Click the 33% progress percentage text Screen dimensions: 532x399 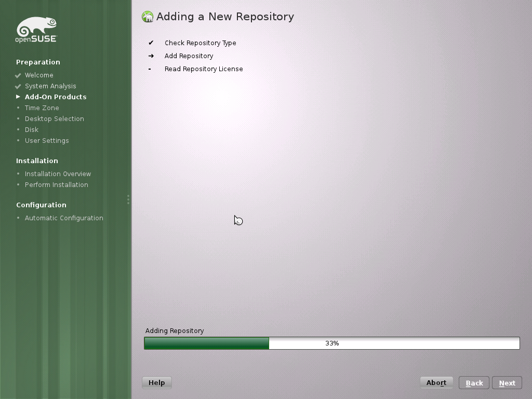(332, 343)
